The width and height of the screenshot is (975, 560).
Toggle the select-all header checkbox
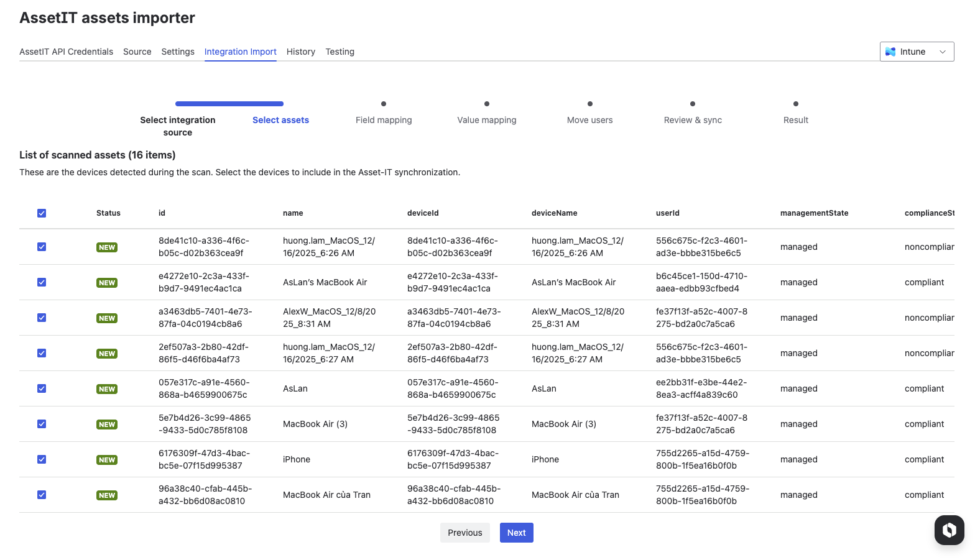point(42,213)
